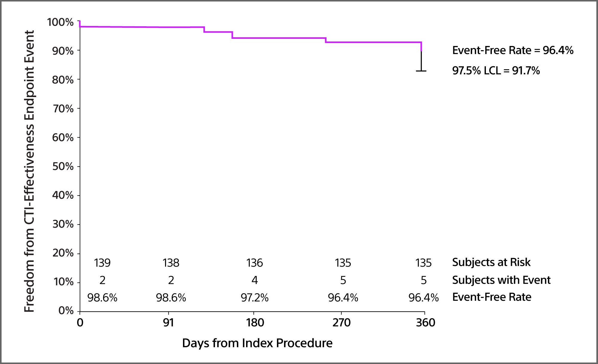This screenshot has width=598, height=364.
Task: Click the 91 day x-axis tick label
Action: coord(169,323)
